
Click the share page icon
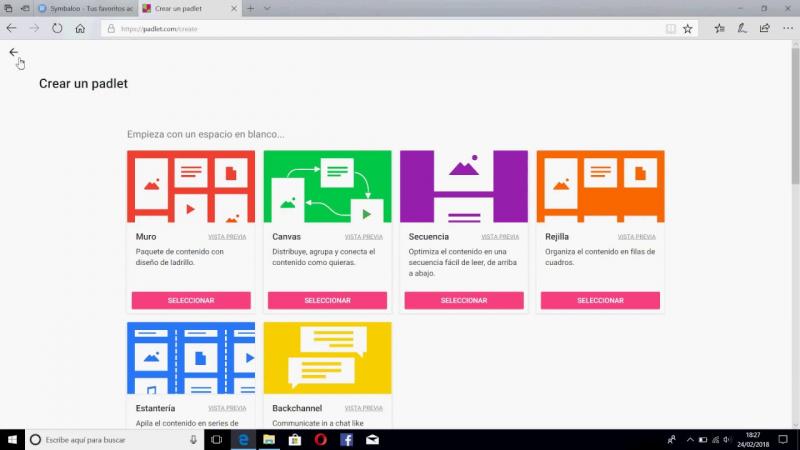pos(764,29)
